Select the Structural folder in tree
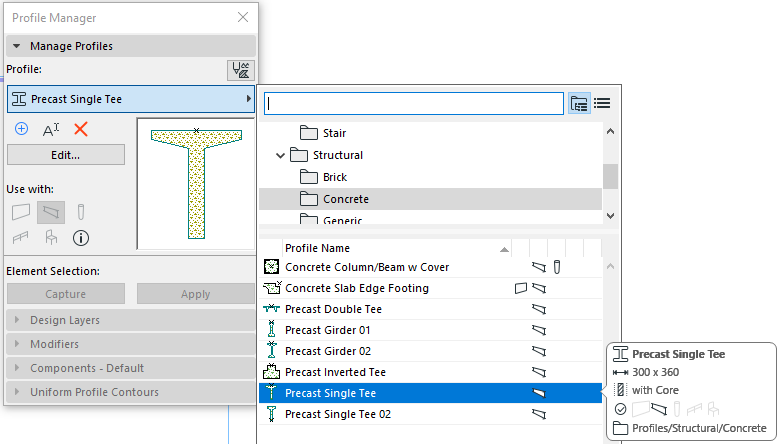This screenshot has width=782, height=444. 431,155
